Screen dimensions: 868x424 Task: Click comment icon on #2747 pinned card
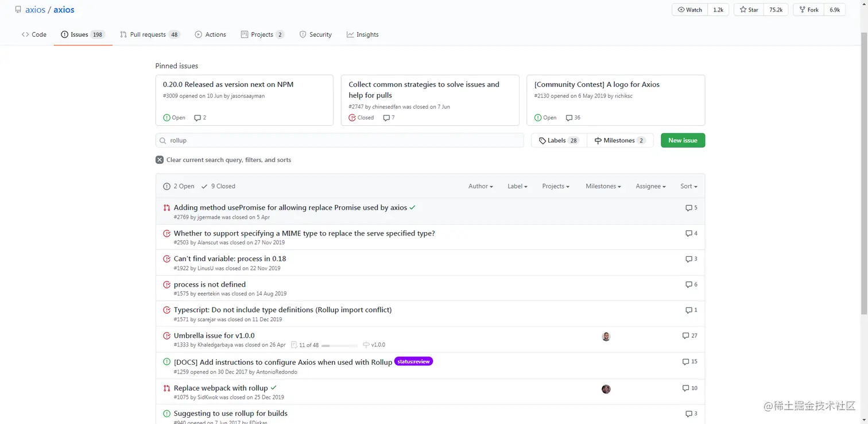pyautogui.click(x=386, y=118)
